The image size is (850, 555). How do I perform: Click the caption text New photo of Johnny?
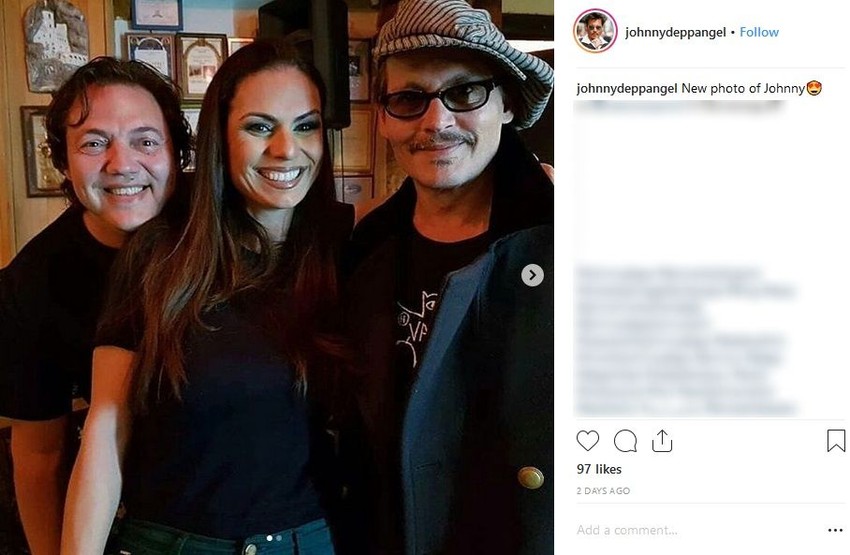[x=743, y=88]
